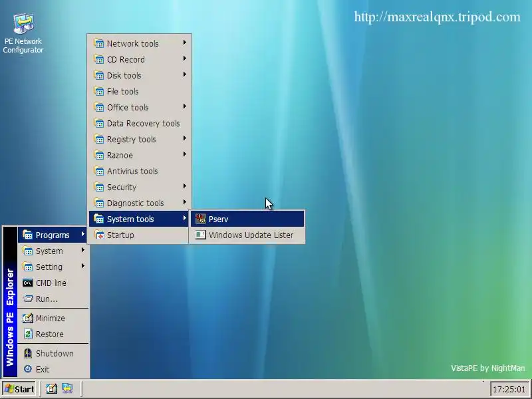Image resolution: width=532 pixels, height=399 pixels.
Task: Click the Registry tools folder icon
Action: tap(98, 139)
